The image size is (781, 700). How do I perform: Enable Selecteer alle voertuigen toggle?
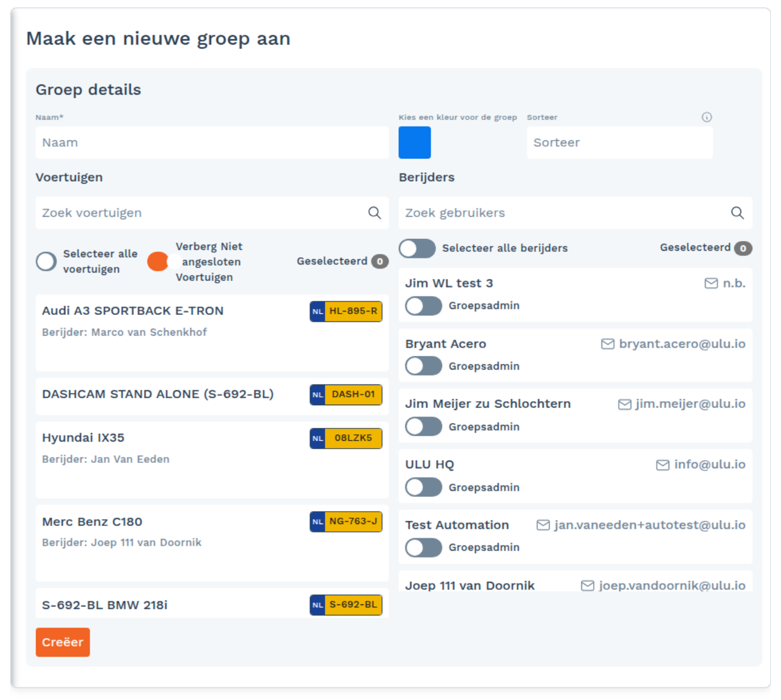46,261
